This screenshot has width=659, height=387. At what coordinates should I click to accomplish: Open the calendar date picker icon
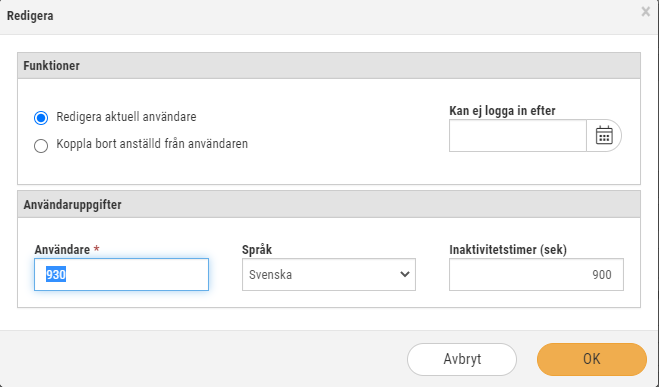click(x=604, y=135)
